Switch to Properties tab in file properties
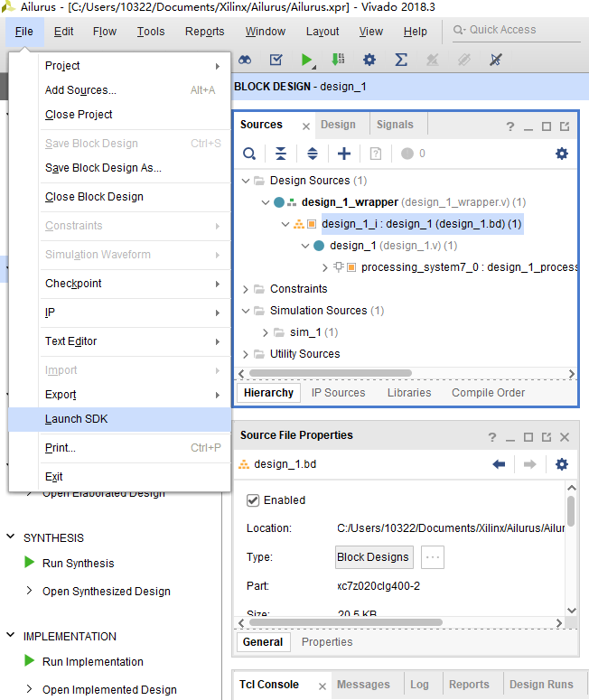The width and height of the screenshot is (589, 700). point(327,642)
